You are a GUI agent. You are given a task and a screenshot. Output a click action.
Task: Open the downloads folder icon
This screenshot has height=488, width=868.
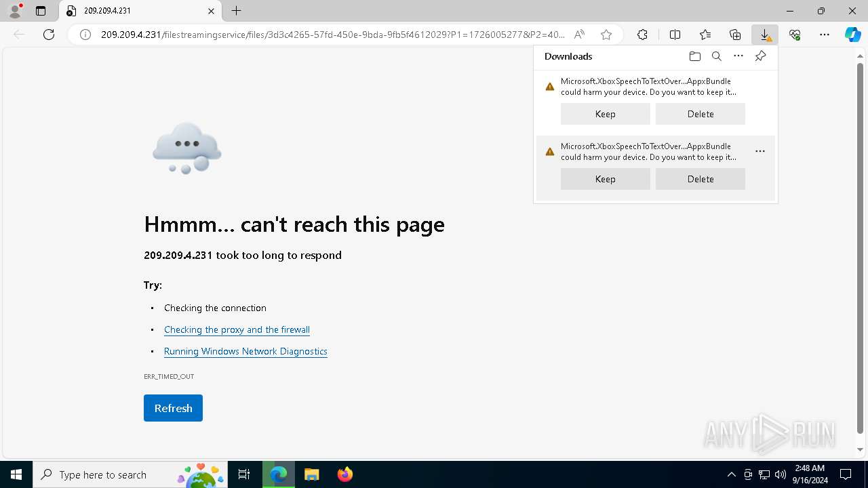[x=694, y=56]
